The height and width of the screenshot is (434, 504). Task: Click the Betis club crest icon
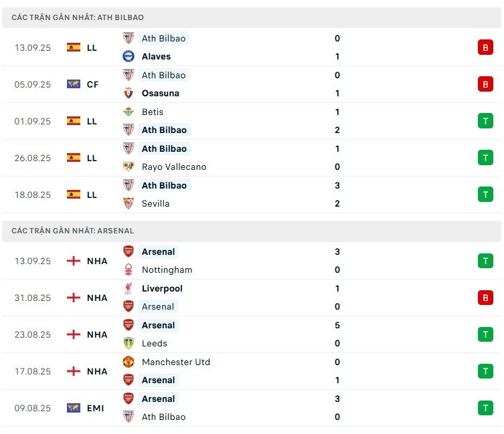[129, 112]
